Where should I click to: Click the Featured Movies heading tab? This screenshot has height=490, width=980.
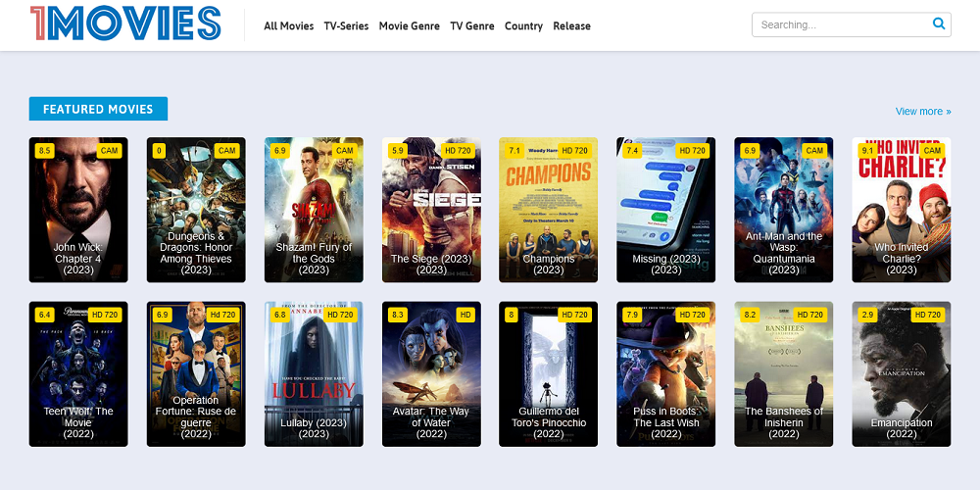click(x=98, y=109)
